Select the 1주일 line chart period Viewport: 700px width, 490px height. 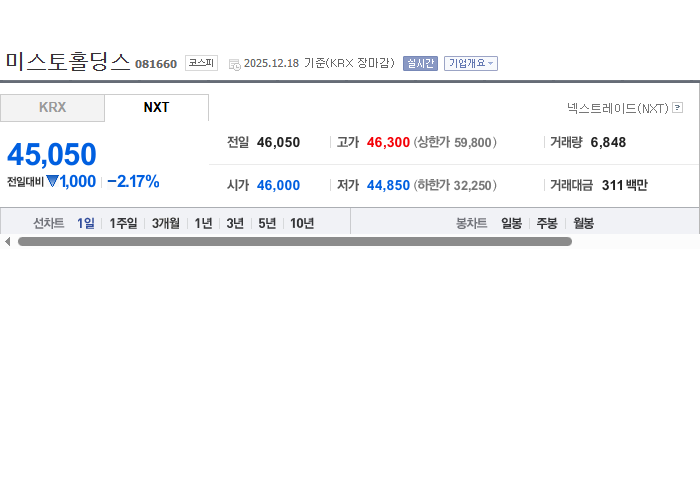point(123,223)
